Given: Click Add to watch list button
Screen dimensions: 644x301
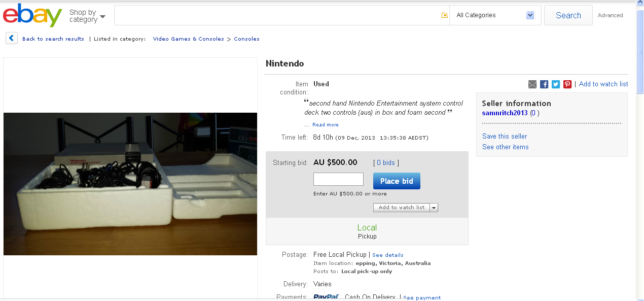Looking at the screenshot, I should click(x=402, y=208).
